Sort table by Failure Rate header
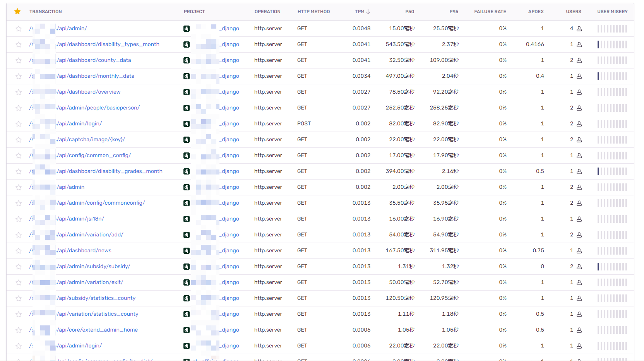 tap(490, 12)
